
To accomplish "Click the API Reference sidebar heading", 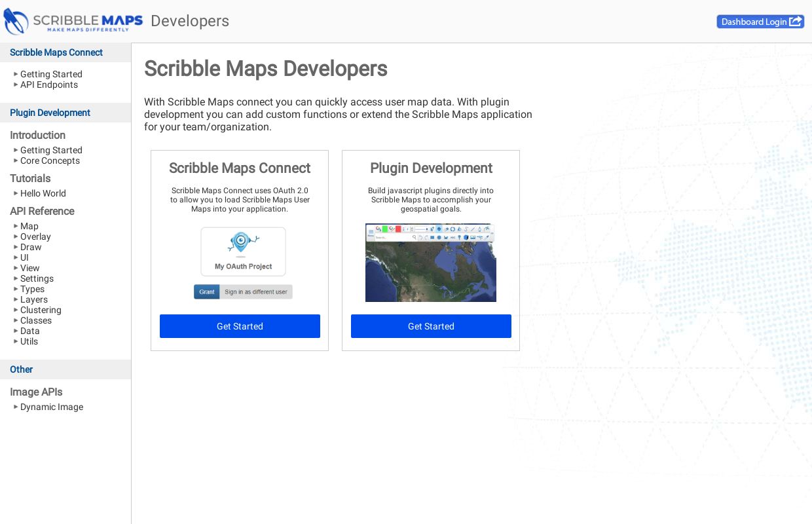I will point(42,211).
